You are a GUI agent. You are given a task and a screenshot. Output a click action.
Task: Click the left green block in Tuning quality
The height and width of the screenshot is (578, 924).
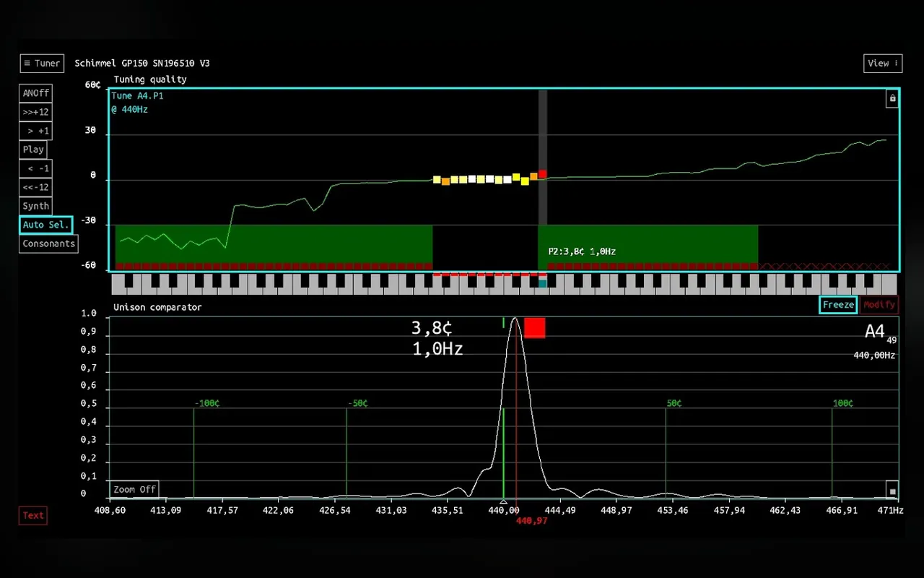tap(274, 247)
